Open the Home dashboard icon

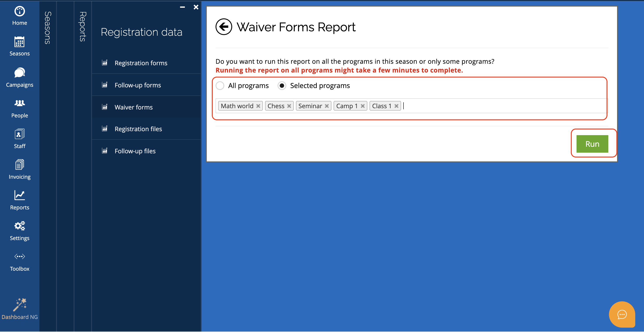click(x=19, y=12)
